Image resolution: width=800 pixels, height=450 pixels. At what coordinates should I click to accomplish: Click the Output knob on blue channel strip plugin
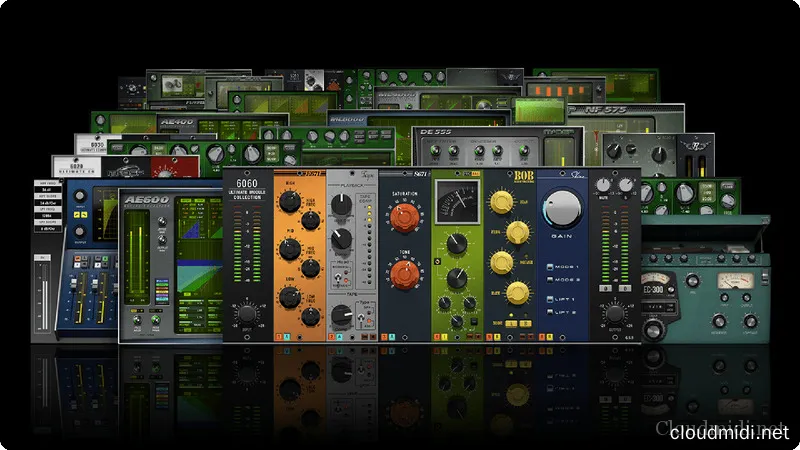(x=80, y=231)
